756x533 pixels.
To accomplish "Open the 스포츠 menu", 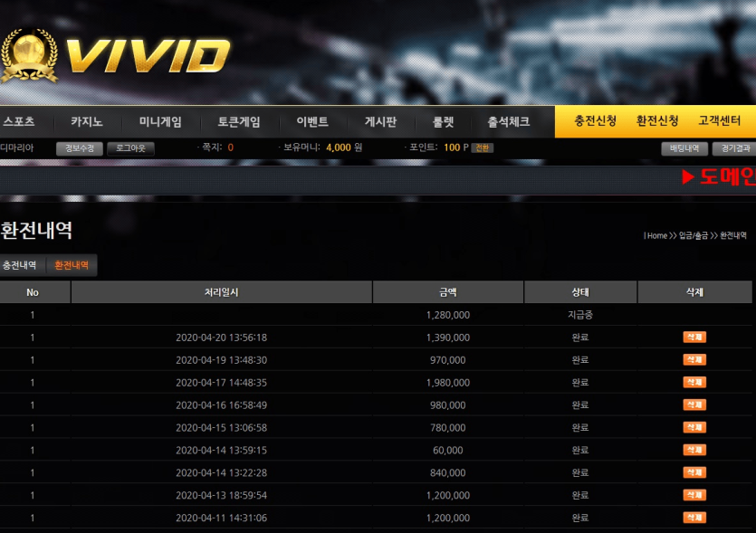I will 19,121.
